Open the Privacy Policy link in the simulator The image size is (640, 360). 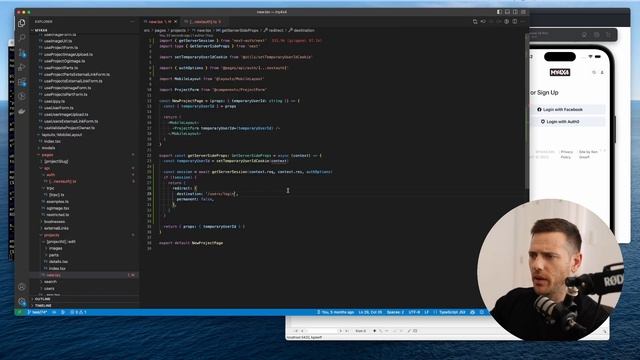567,154
